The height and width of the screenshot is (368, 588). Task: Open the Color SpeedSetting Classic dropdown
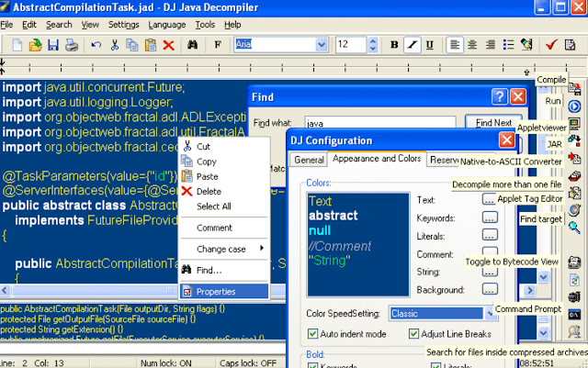(x=490, y=313)
